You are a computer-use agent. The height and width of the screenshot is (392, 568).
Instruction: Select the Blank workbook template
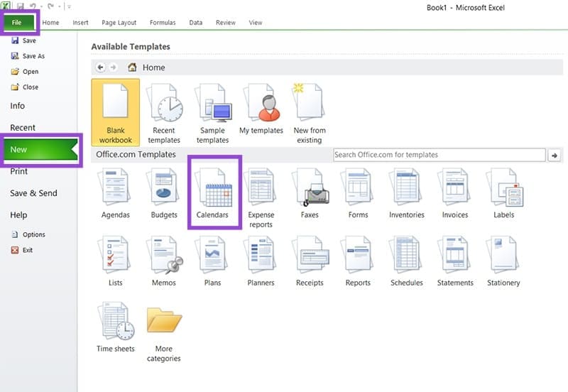point(116,110)
